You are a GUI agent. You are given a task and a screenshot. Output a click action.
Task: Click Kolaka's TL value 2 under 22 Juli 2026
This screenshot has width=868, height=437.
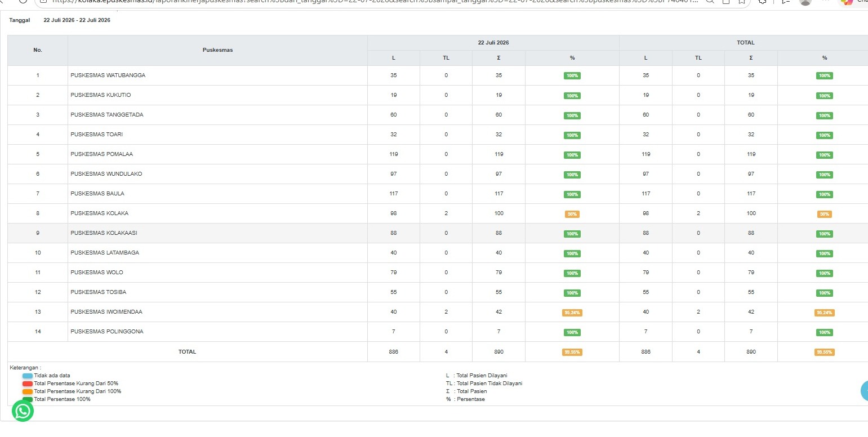446,213
